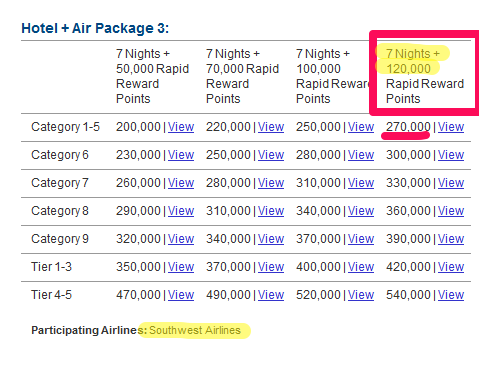Screen dimensions: 479x366
Task: Click the 7 Nights + 120,000 column header
Action: point(425,76)
